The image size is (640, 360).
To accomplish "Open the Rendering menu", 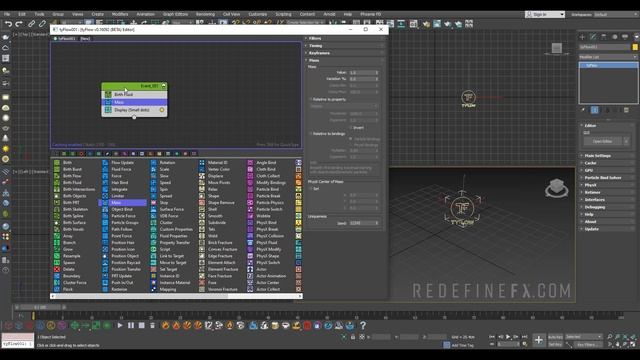I will coord(205,14).
